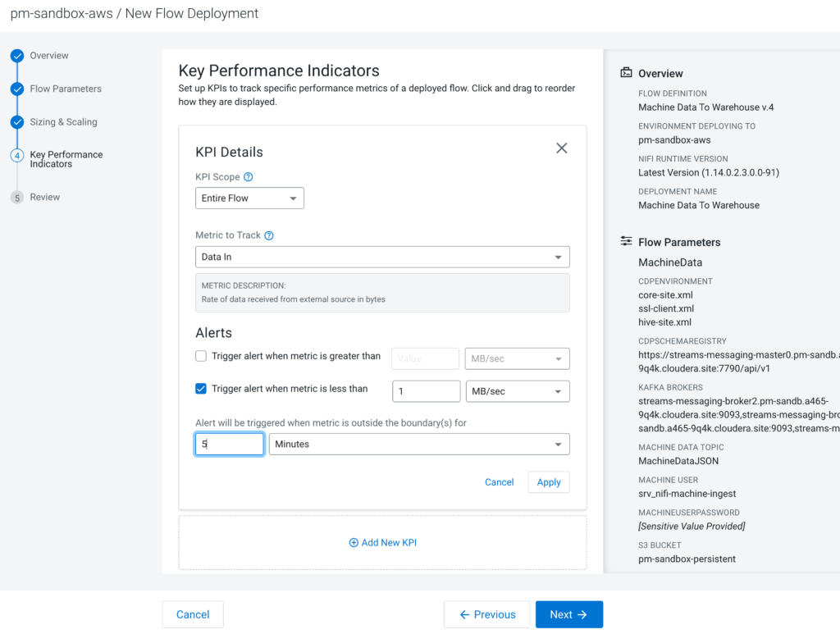
Task: Click the step 5 Review circle icon
Action: 17,198
